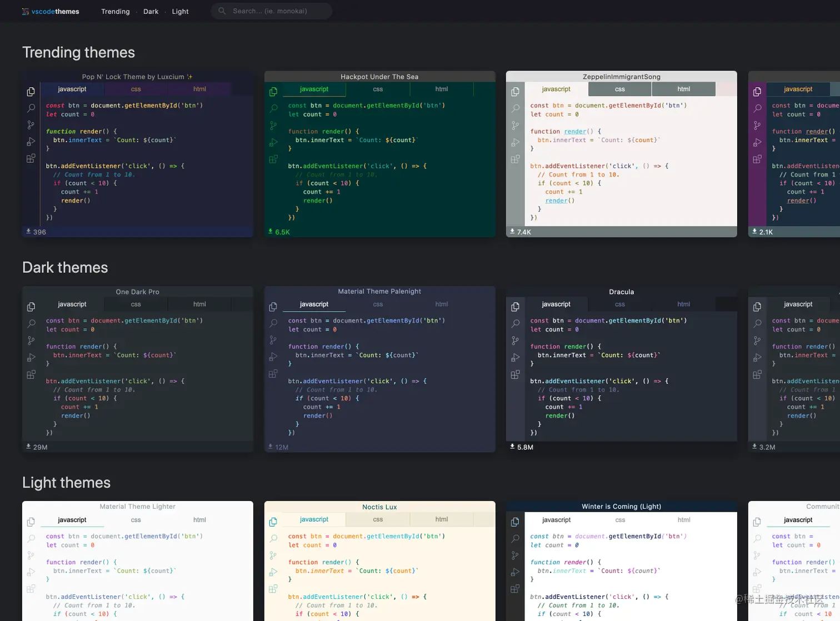Viewport: 840px width, 621px height.
Task: Focus the theme search field
Action: tap(272, 11)
